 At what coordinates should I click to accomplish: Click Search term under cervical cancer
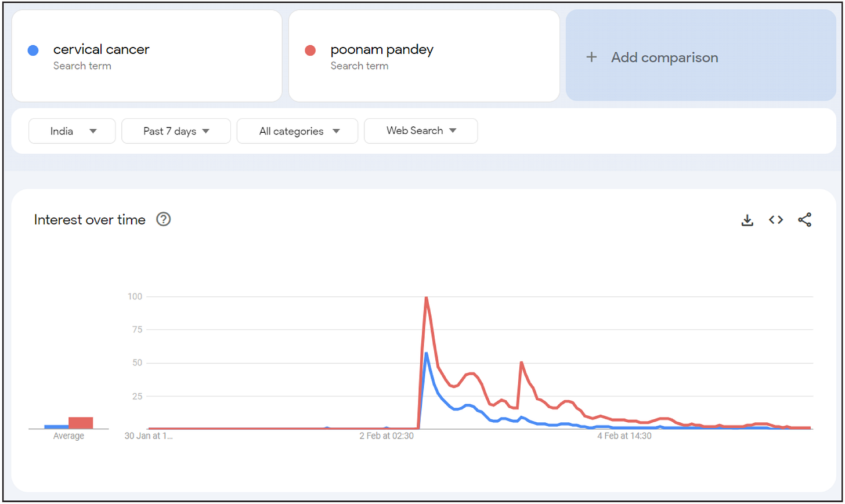(x=82, y=66)
